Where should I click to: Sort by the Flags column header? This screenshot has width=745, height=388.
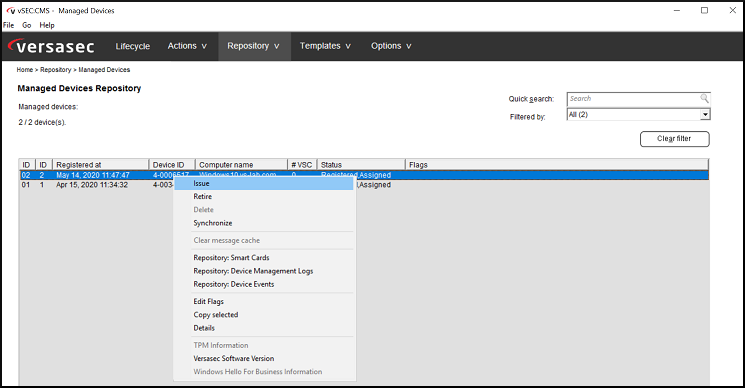557,165
